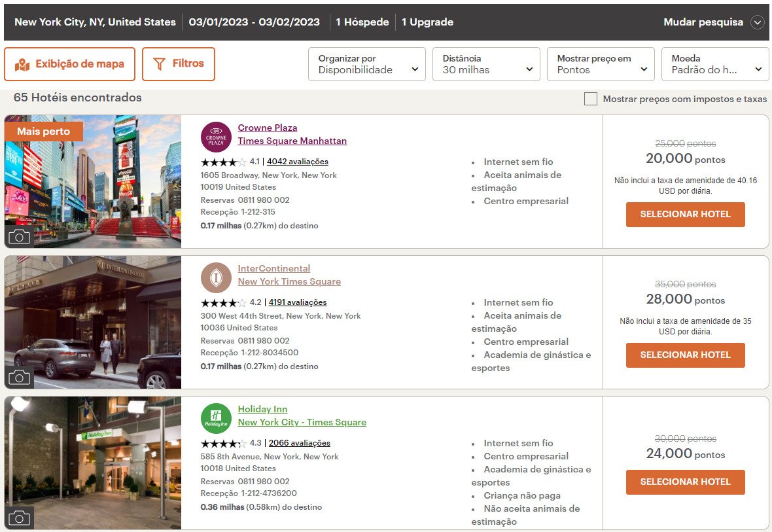Click the circled chevron beside Mudar pesquisa
The height and width of the screenshot is (532, 772).
click(x=757, y=22)
